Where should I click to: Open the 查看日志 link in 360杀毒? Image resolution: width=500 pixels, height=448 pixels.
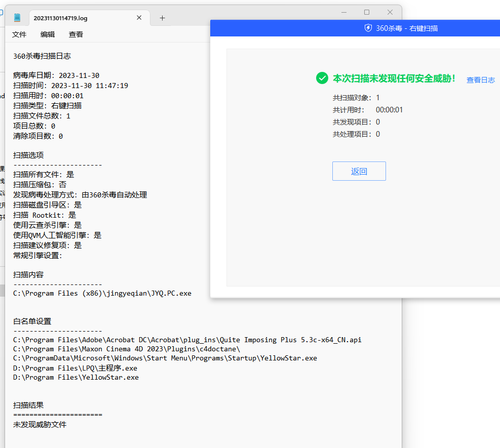481,80
